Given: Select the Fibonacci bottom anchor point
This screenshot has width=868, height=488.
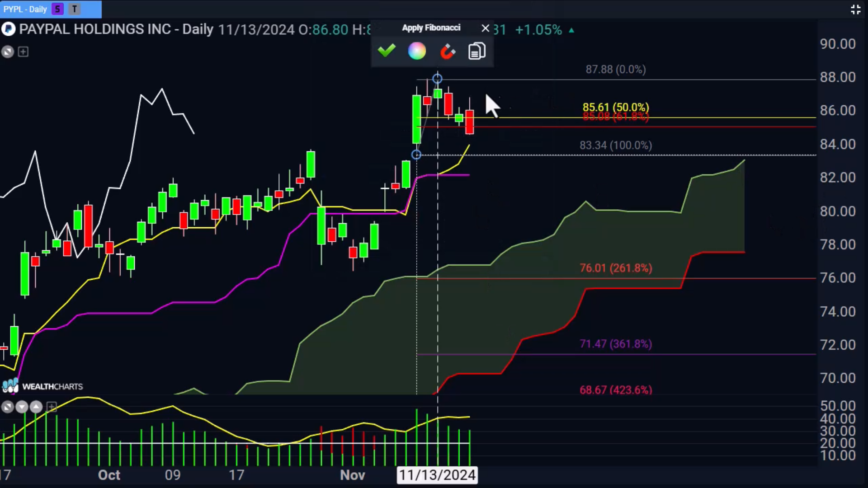Looking at the screenshot, I should click(416, 155).
